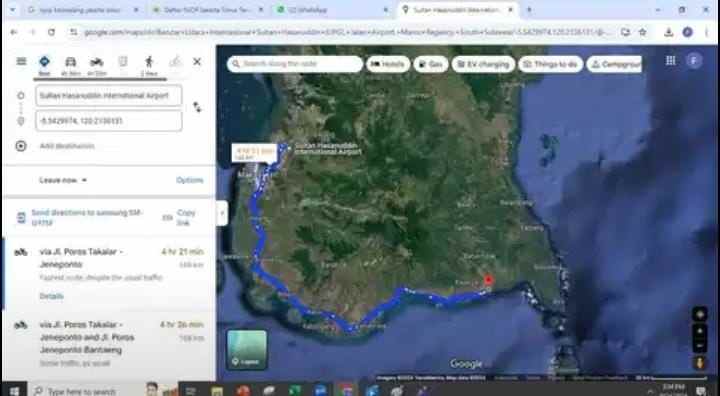Show your location on the map
Viewport: 720px width, 396px height.
[700, 314]
